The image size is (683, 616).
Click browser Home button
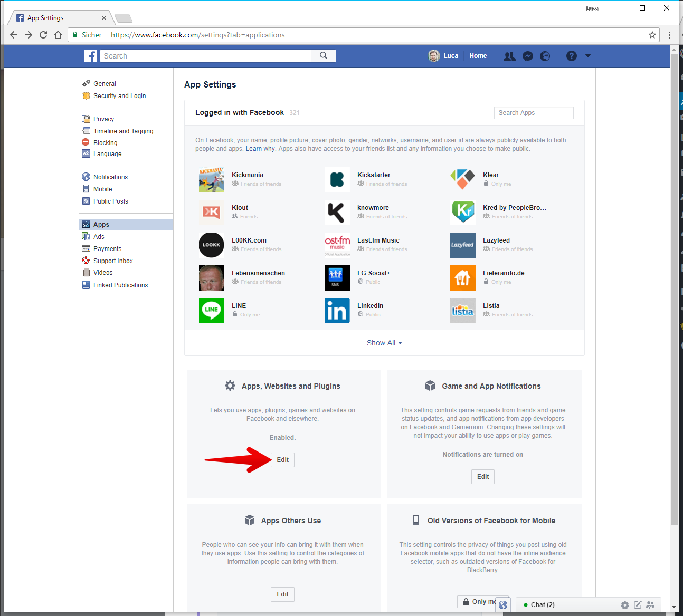tap(58, 35)
